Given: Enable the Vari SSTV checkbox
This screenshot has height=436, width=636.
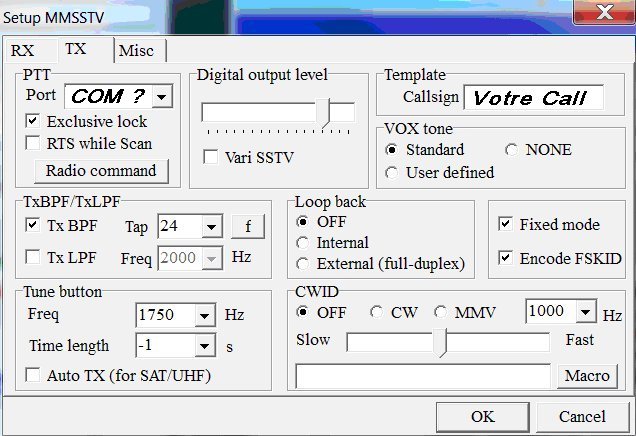Looking at the screenshot, I should click(x=211, y=157).
